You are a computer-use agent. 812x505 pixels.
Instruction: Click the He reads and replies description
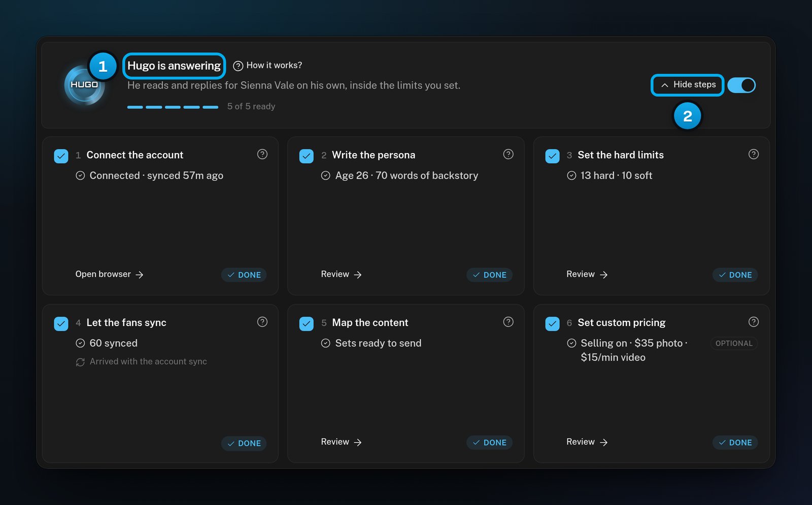[294, 86]
